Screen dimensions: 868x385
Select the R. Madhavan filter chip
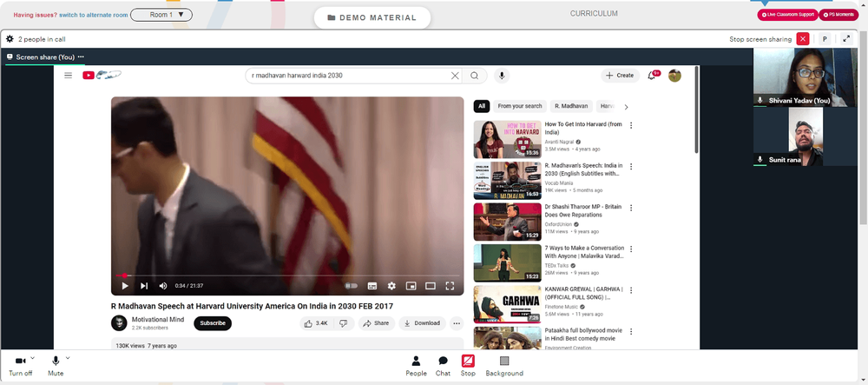[x=571, y=106]
